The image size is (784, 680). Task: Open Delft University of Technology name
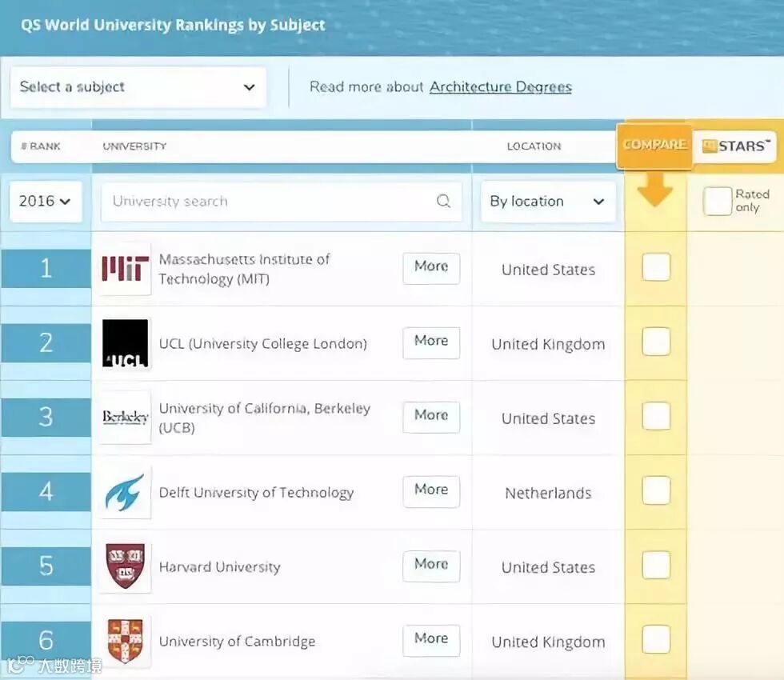256,493
